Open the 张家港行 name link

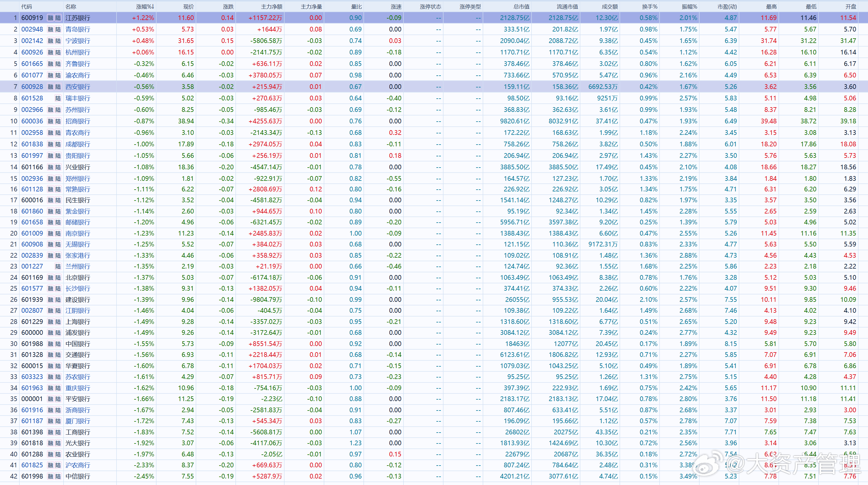pos(78,255)
